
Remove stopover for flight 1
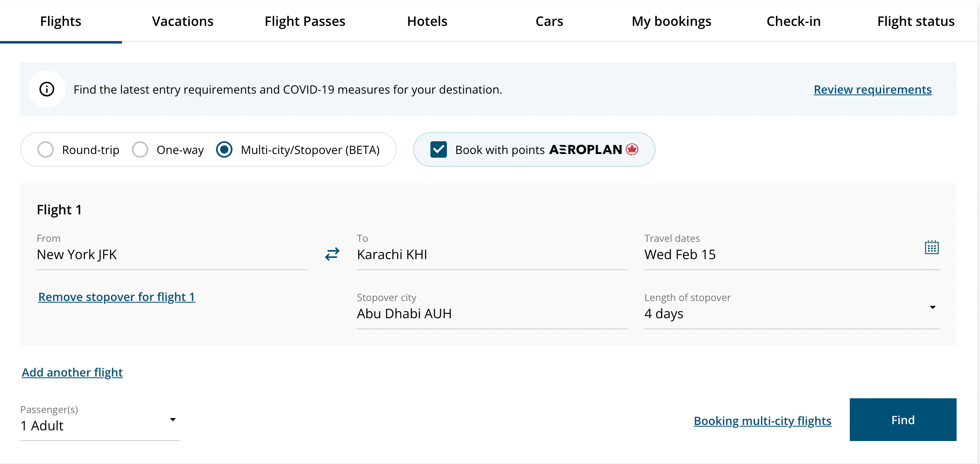point(117,297)
